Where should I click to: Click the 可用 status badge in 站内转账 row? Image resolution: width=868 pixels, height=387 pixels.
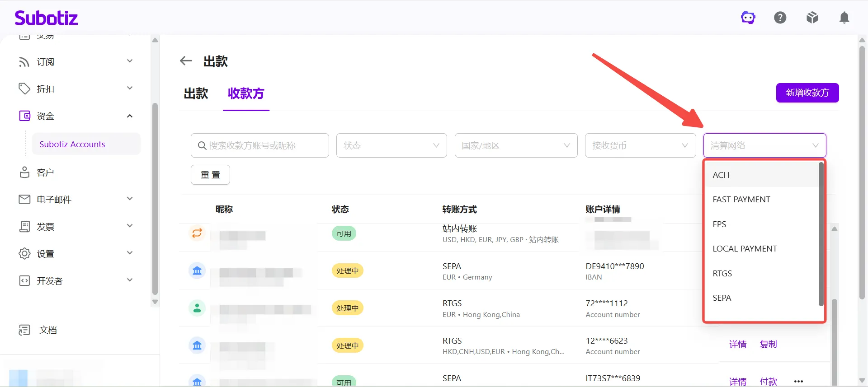(x=344, y=233)
